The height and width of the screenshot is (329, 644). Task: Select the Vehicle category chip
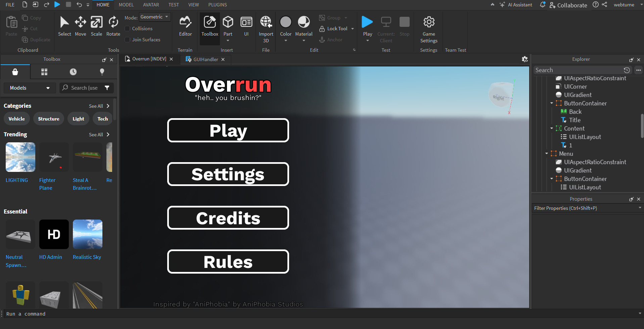click(16, 119)
